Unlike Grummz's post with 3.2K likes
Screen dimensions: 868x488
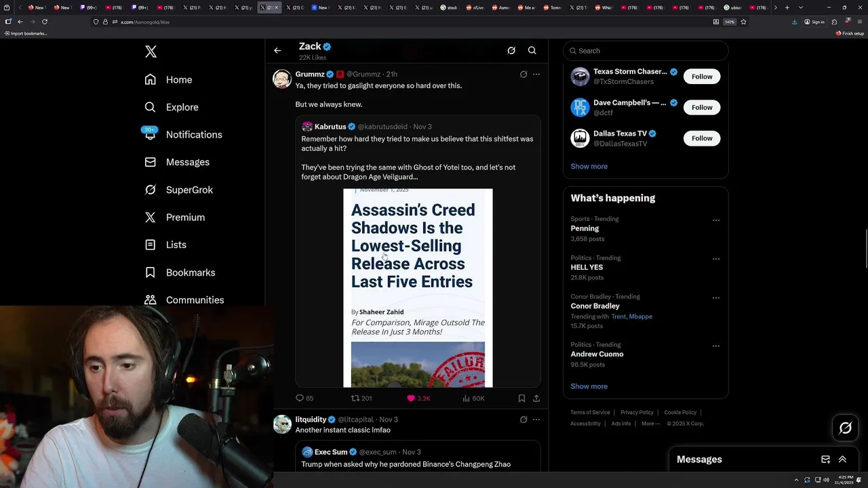(x=418, y=399)
